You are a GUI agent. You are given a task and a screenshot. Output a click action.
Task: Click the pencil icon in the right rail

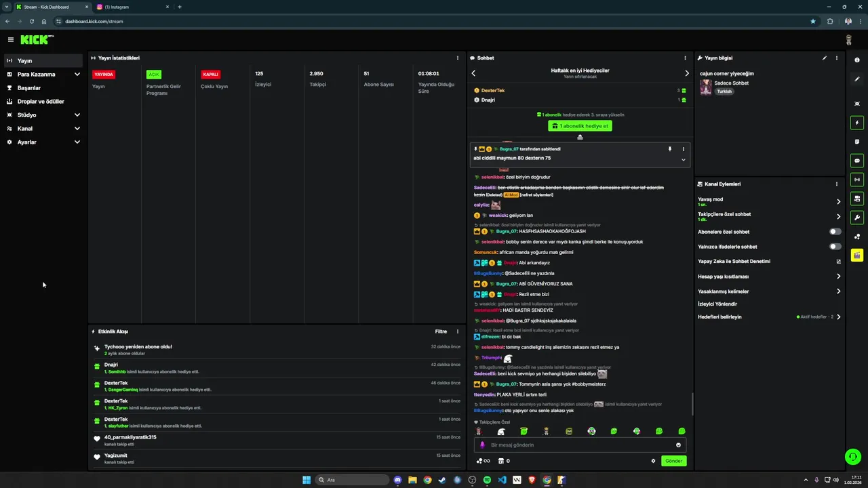[x=857, y=79]
